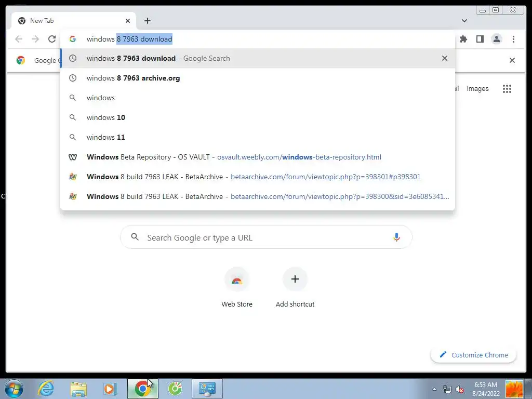
Task: Choose the 'windows 11' search suggestion
Action: [258, 137]
